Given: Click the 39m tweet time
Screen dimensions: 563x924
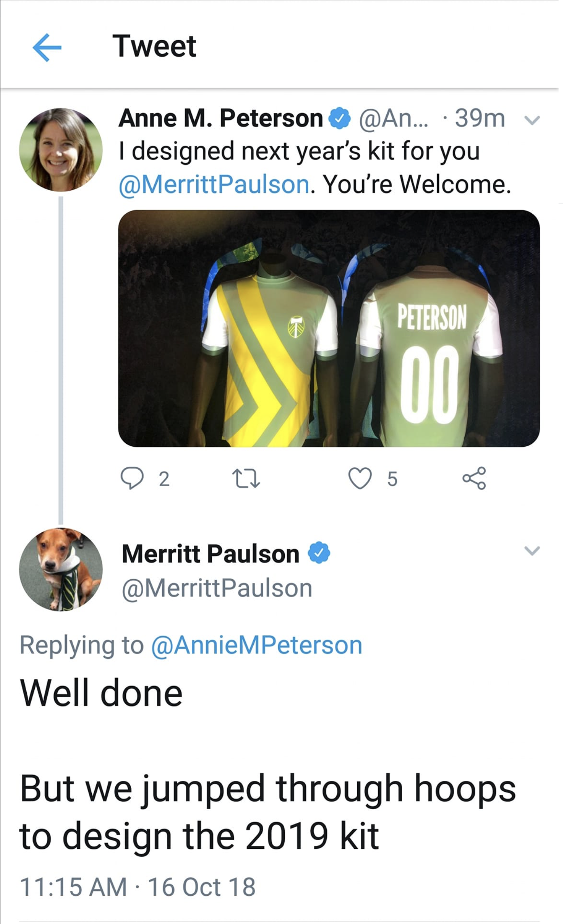Looking at the screenshot, I should coord(480,119).
